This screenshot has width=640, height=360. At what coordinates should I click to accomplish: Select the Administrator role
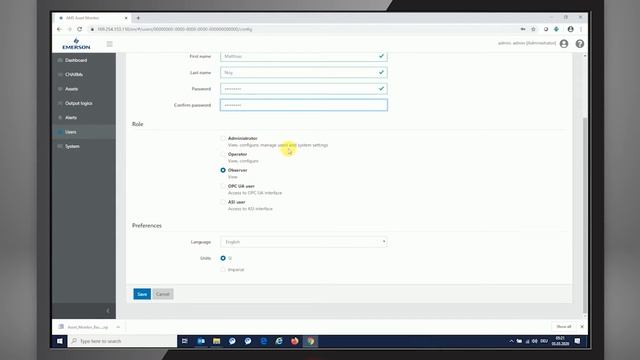click(223, 138)
